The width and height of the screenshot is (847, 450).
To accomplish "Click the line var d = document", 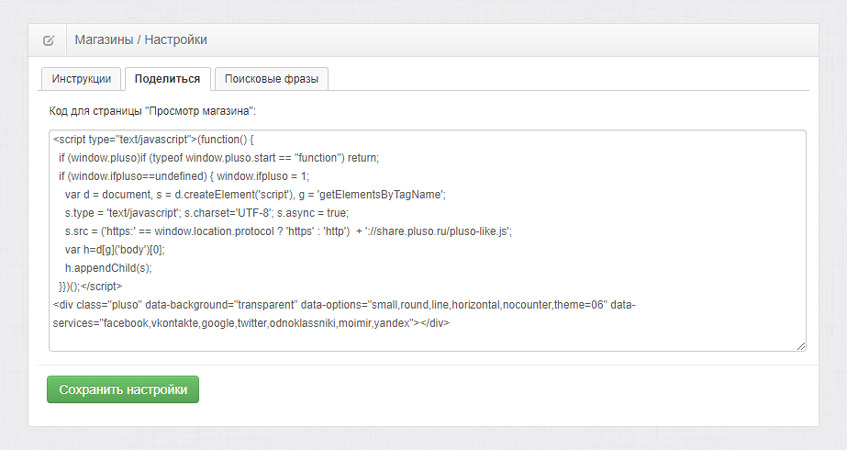I will [x=256, y=194].
